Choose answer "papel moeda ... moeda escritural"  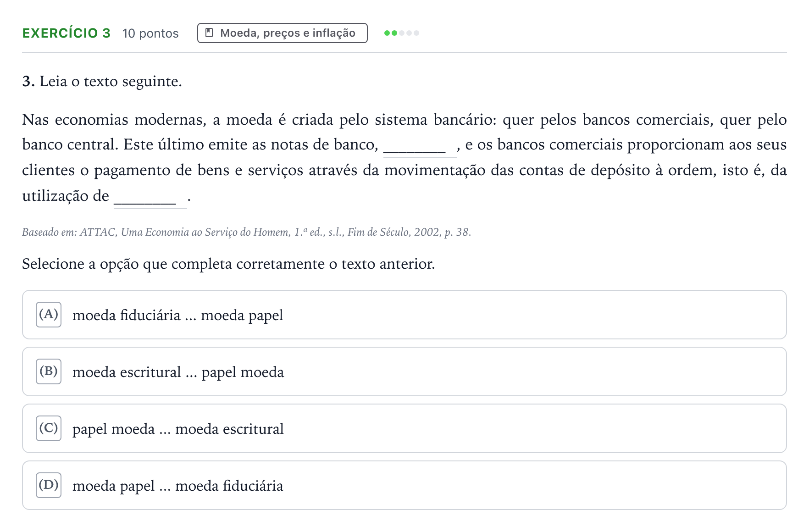[404, 428]
